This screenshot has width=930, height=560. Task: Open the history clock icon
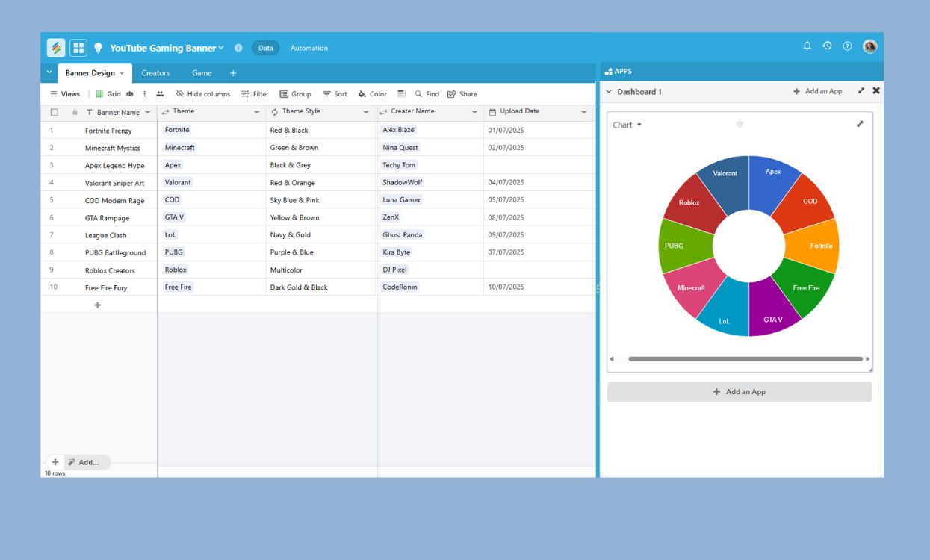[827, 46]
